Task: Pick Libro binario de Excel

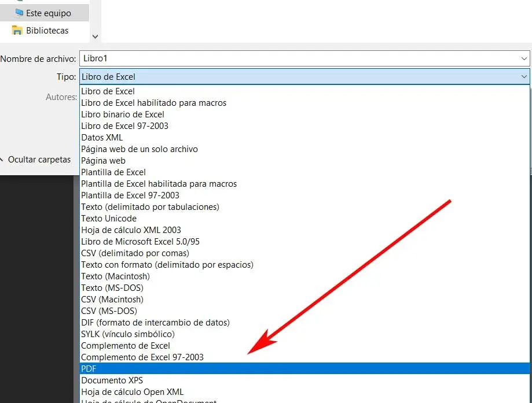Action: [304, 114]
